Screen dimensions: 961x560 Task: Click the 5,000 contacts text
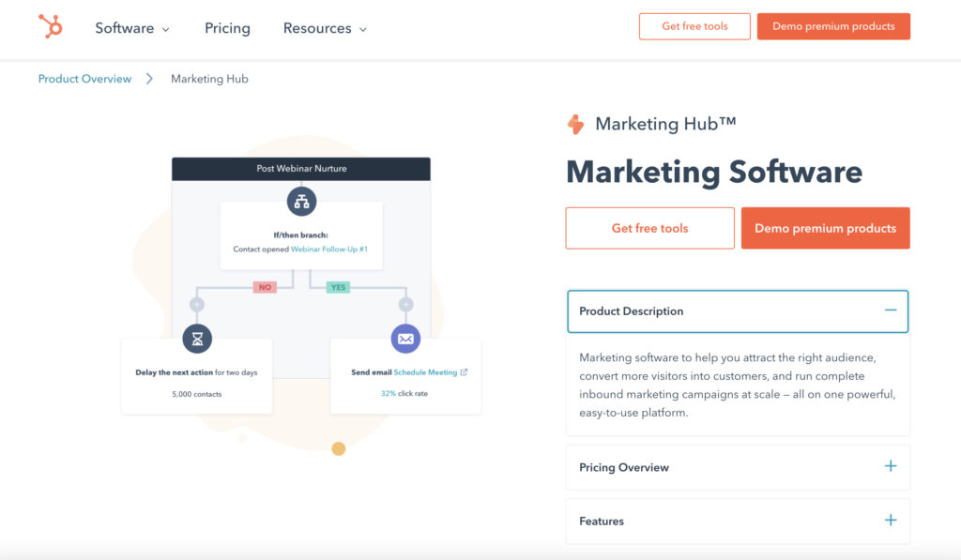[197, 394]
